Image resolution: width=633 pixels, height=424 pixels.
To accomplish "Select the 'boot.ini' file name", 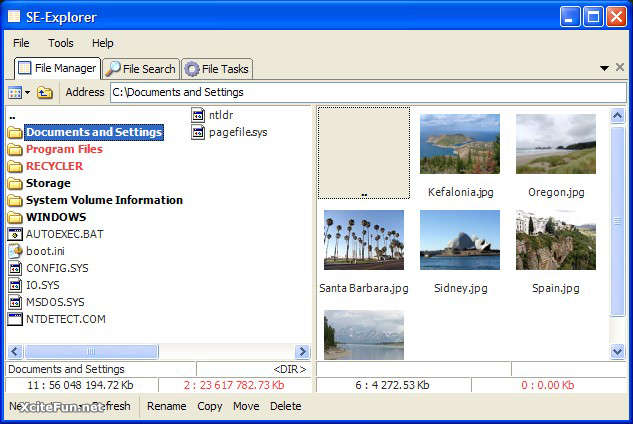I will [x=45, y=251].
